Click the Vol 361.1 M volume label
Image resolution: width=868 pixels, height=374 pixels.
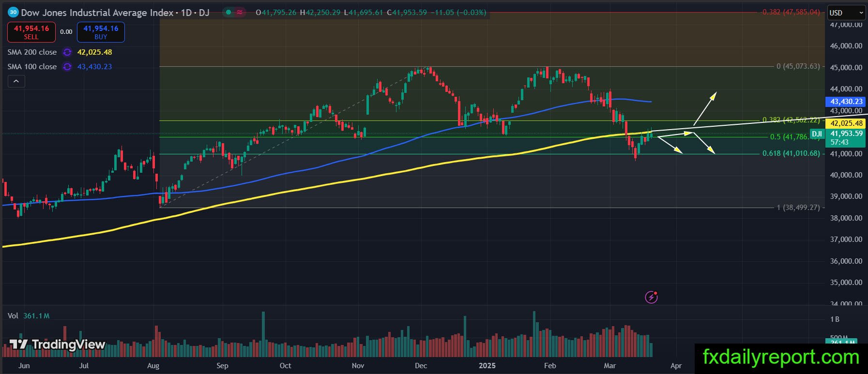[29, 316]
